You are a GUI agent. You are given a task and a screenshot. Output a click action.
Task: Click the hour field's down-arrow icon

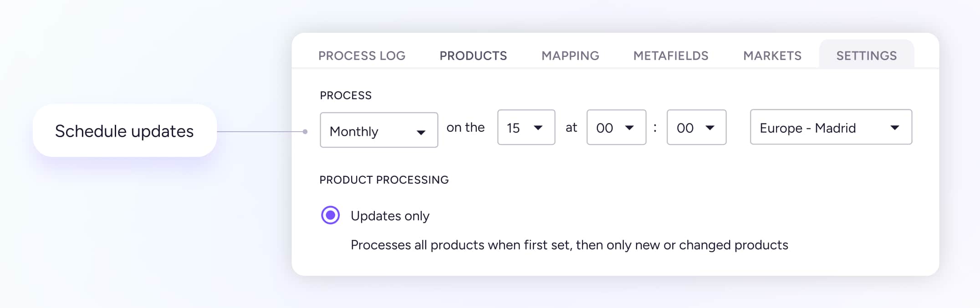click(x=629, y=128)
